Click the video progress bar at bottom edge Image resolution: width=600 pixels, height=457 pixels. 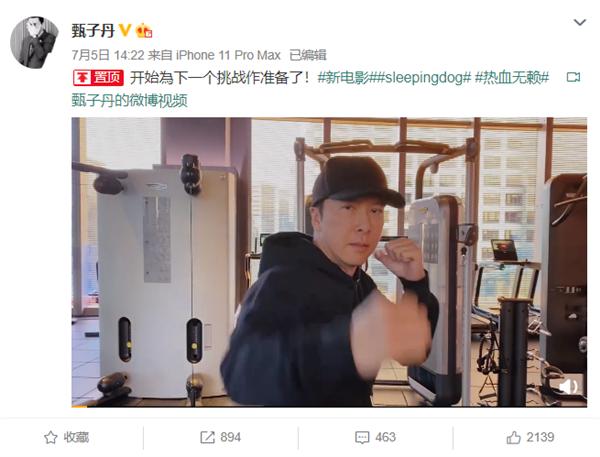point(329,406)
